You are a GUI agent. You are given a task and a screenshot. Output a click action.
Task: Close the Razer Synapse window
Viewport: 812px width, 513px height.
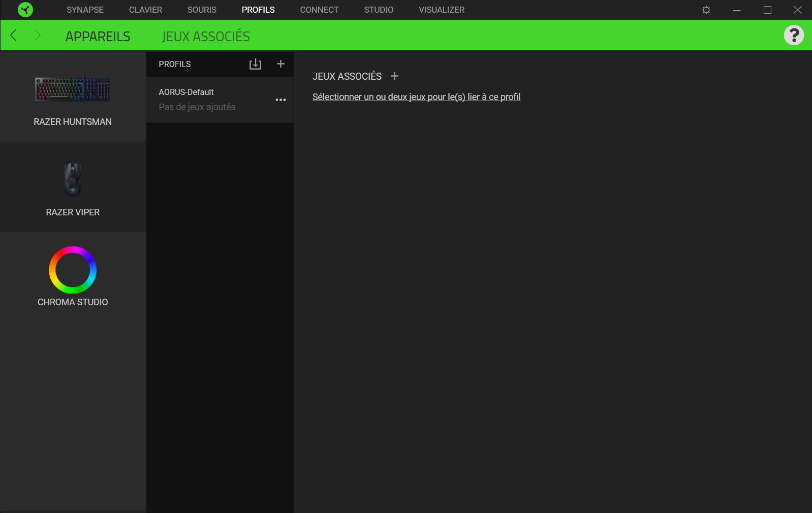tap(798, 10)
